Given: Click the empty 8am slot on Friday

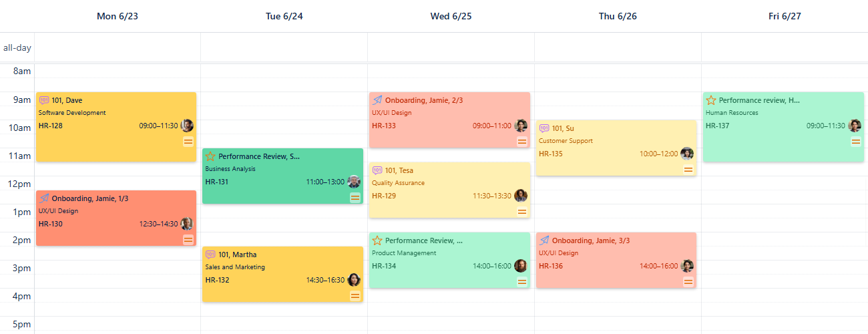Looking at the screenshot, I should [x=785, y=72].
